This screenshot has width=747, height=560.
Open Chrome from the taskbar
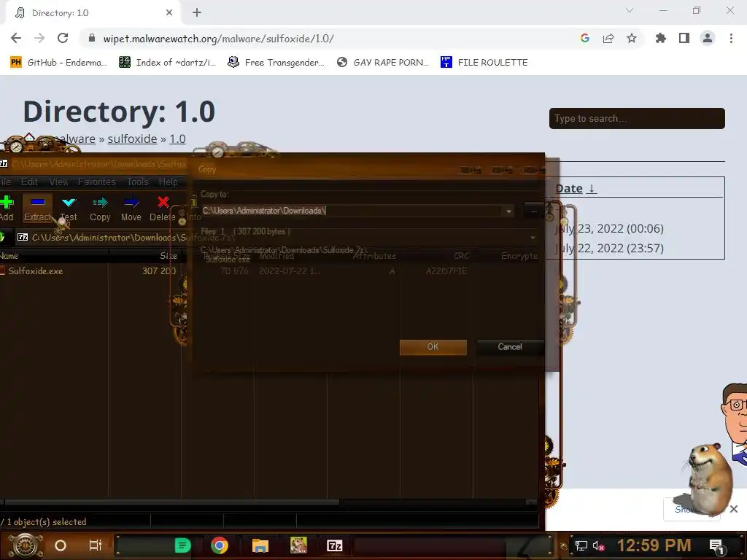[x=220, y=545]
